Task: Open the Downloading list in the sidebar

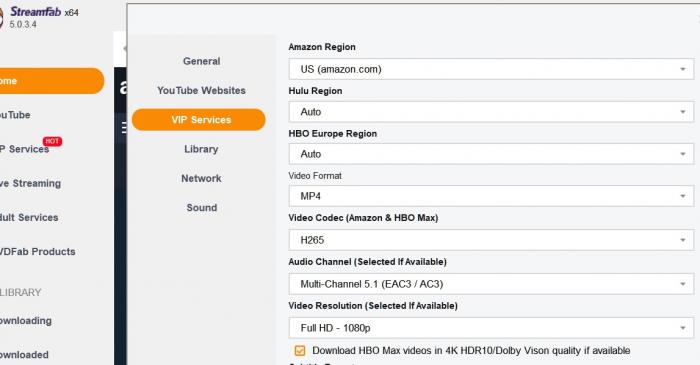Action: point(25,321)
